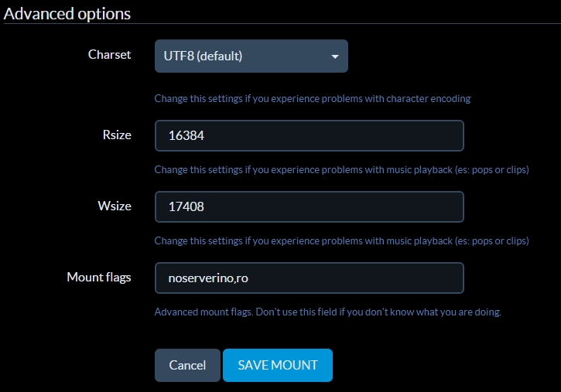
Task: Click the Mount flags label
Action: [x=99, y=278]
